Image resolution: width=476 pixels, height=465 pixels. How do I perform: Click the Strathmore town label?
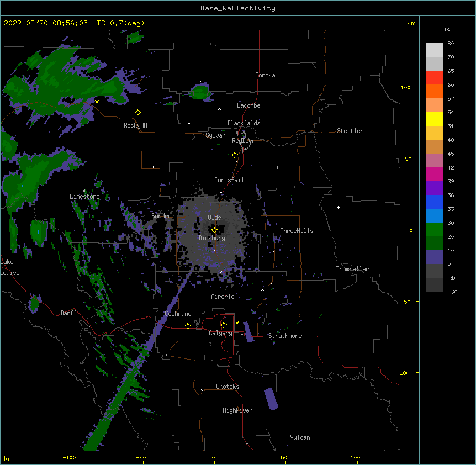285,336
